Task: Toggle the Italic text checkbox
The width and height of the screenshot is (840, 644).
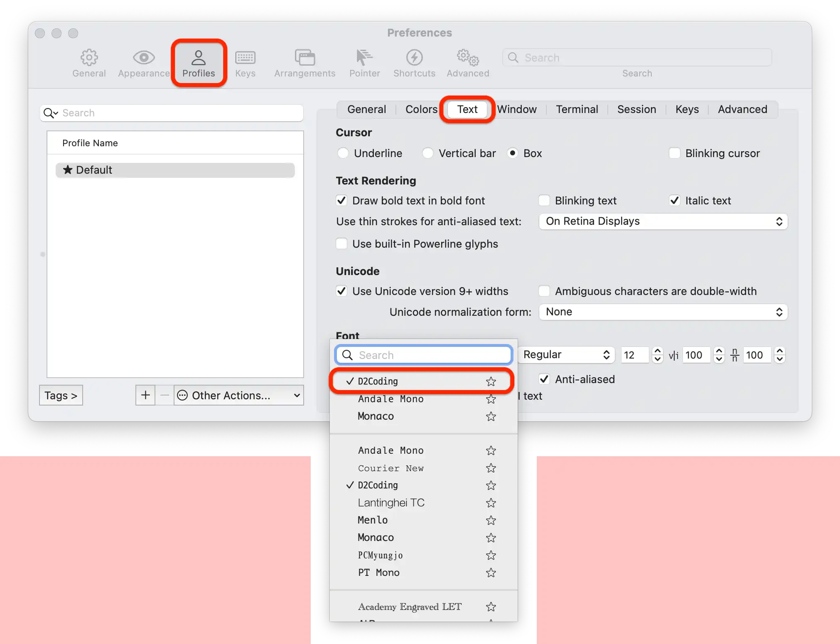Action: coord(674,201)
